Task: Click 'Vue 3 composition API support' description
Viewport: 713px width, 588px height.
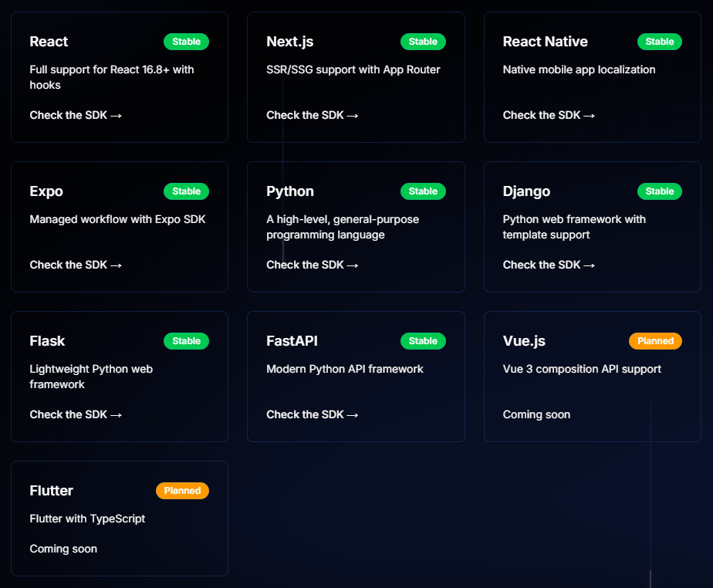Action: (x=582, y=369)
